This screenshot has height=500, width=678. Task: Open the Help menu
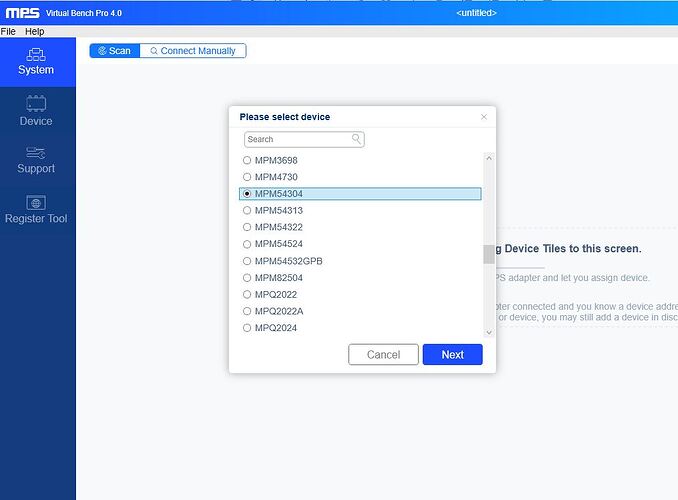pyautogui.click(x=34, y=32)
